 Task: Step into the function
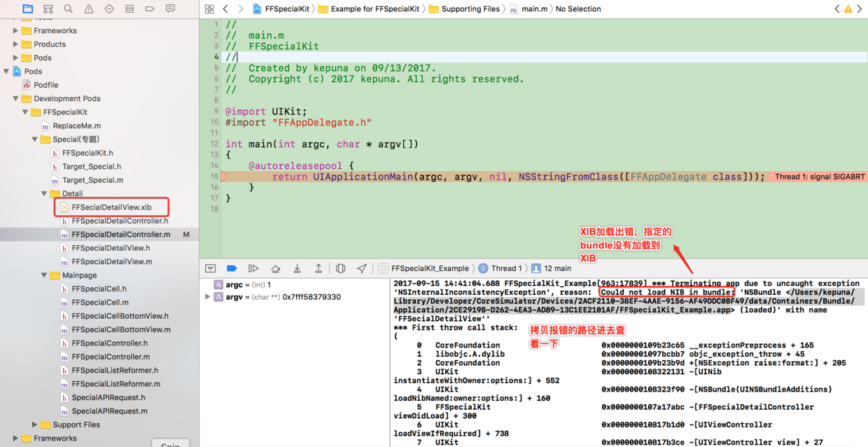coord(297,268)
